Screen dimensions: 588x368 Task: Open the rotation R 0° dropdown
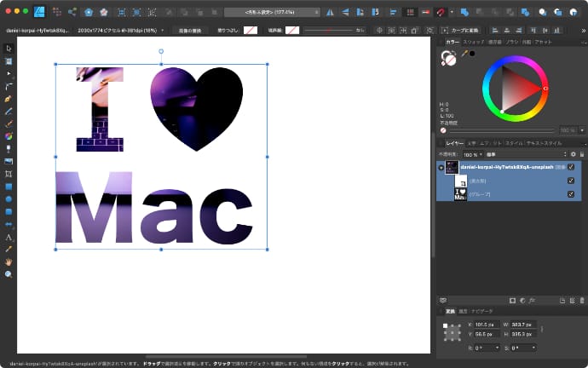tap(489, 348)
